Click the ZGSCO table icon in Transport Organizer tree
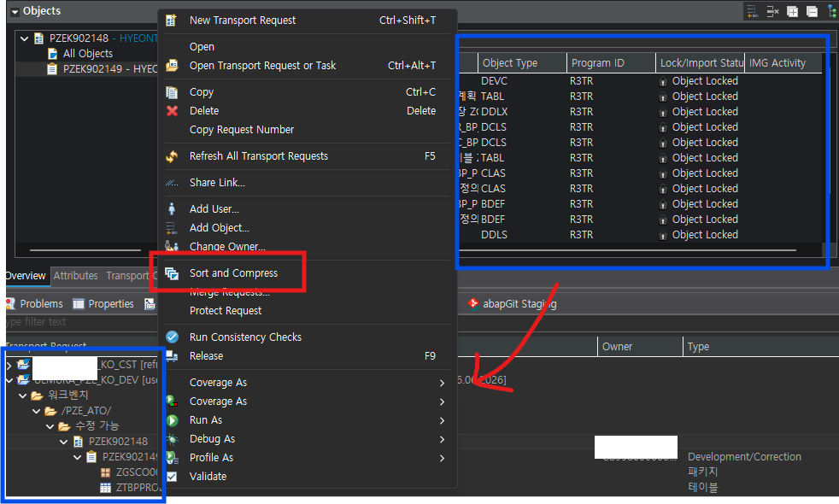The width and height of the screenshot is (839, 504). click(x=105, y=472)
